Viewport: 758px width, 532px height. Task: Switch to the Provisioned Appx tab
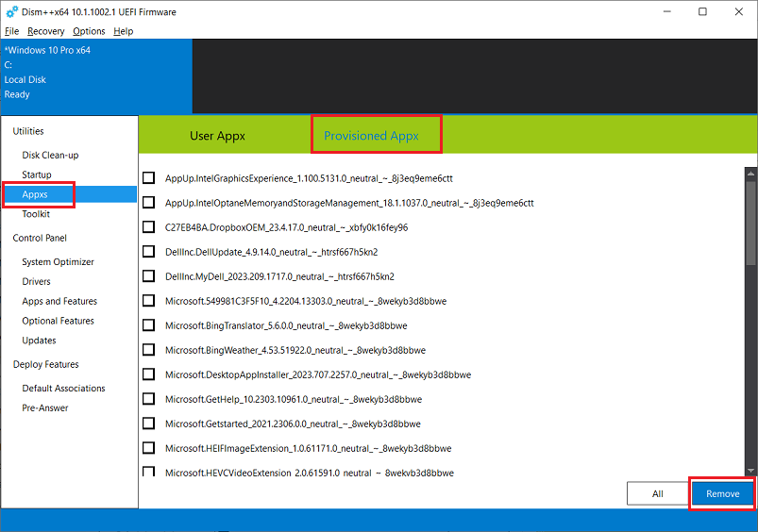(x=376, y=136)
